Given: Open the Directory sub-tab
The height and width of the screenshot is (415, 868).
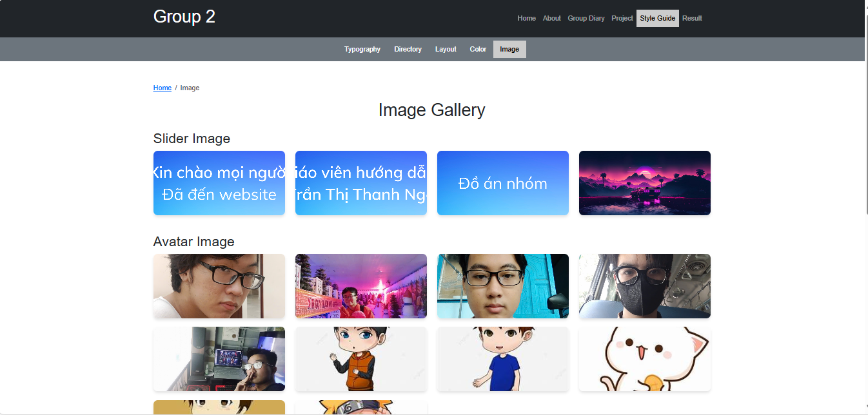Looking at the screenshot, I should (x=408, y=49).
